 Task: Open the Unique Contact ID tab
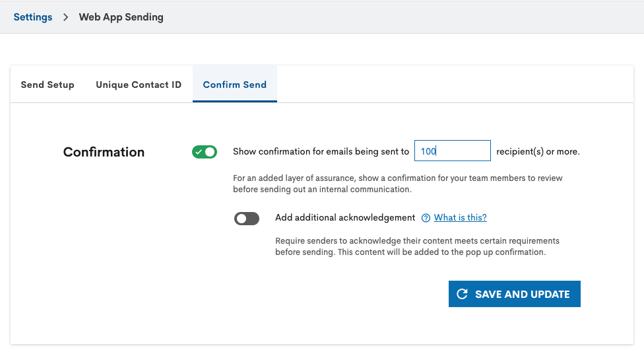(139, 85)
